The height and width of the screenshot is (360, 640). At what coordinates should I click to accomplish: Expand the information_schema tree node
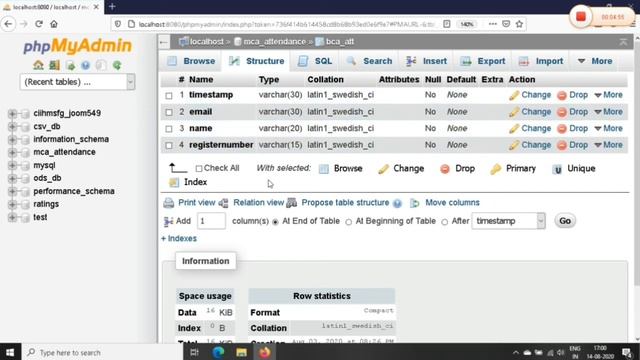tap(12, 140)
